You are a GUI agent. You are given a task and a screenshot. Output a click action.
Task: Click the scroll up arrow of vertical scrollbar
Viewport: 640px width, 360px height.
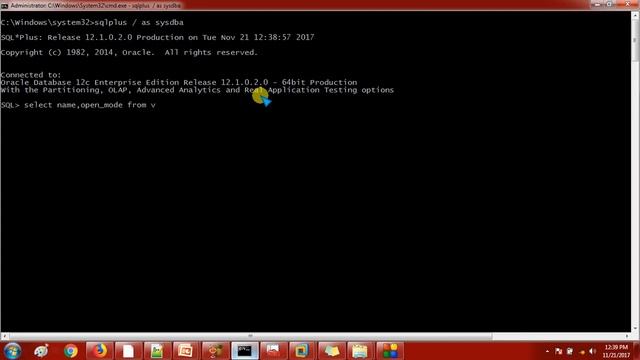(x=635, y=16)
